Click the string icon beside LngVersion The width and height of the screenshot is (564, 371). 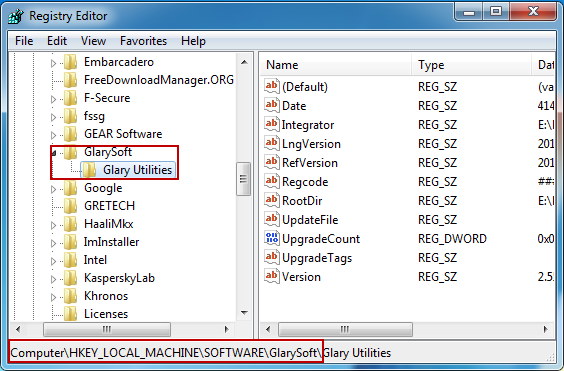272,144
